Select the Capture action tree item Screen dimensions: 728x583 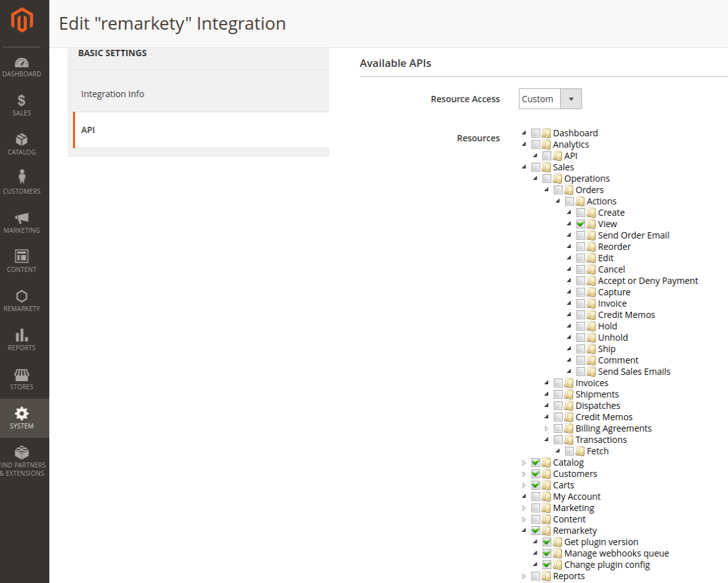[614, 292]
